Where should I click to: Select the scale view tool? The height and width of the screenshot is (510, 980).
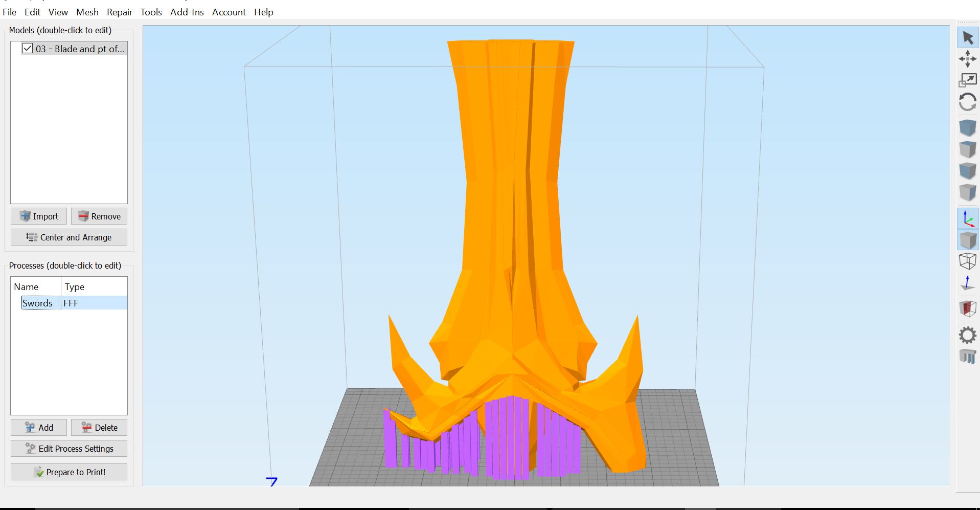pyautogui.click(x=968, y=80)
